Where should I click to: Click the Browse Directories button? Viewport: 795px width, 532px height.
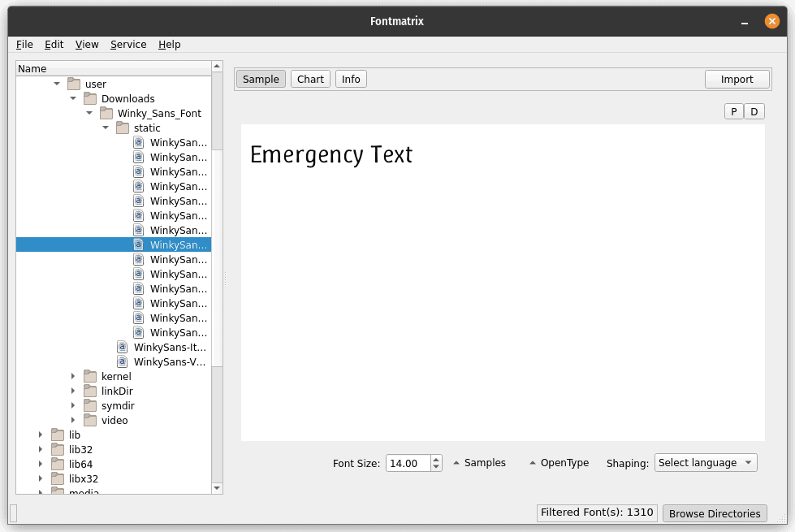pos(714,513)
